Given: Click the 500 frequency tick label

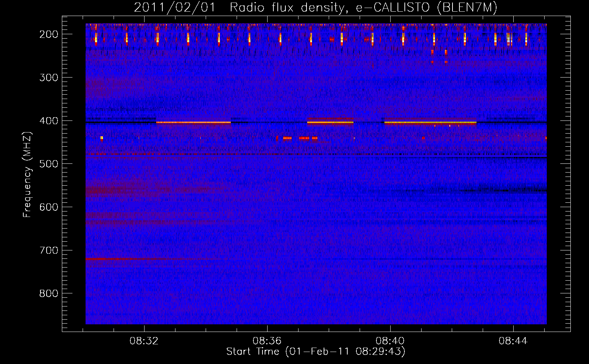Looking at the screenshot, I should (48, 164).
